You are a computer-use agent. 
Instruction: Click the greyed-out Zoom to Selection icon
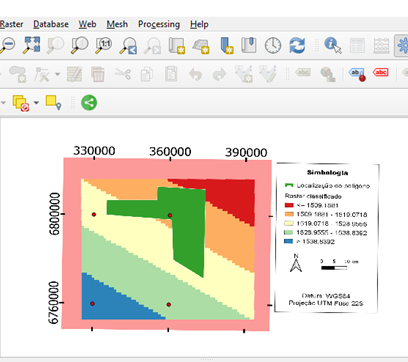(55, 45)
